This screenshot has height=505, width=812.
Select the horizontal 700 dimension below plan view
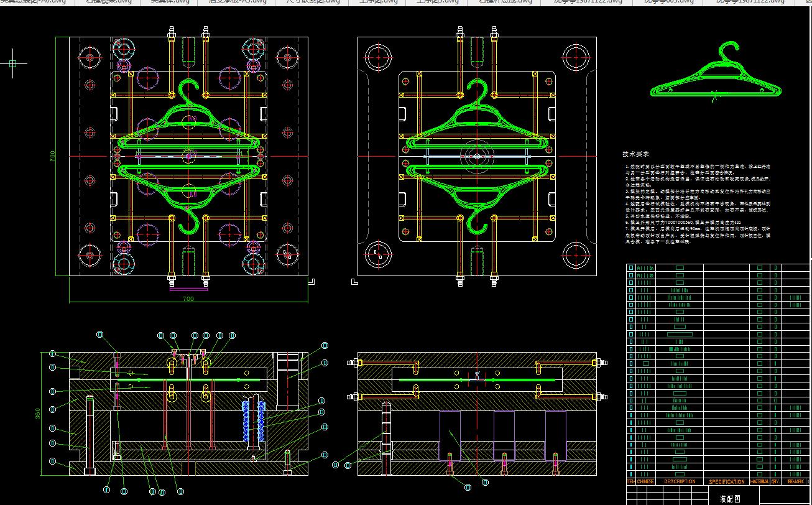click(x=188, y=299)
